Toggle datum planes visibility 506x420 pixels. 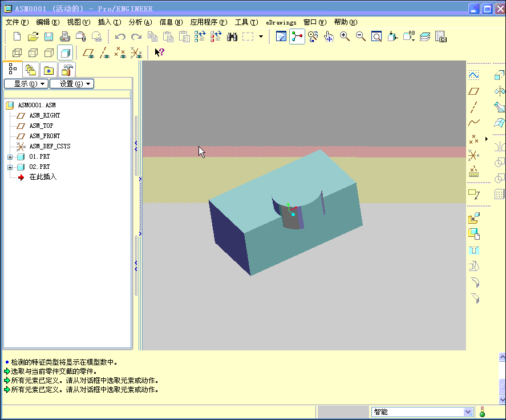(x=88, y=52)
